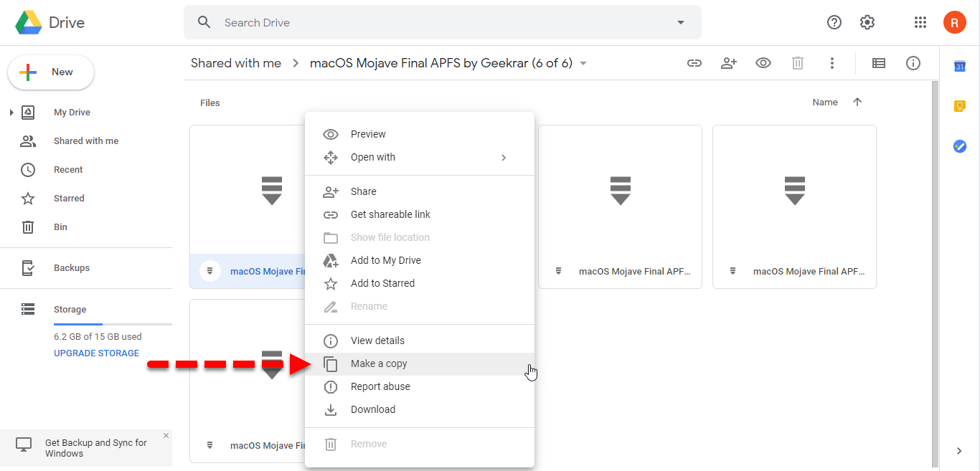The image size is (980, 471).
Task: Click the Help question mark icon
Action: click(834, 22)
